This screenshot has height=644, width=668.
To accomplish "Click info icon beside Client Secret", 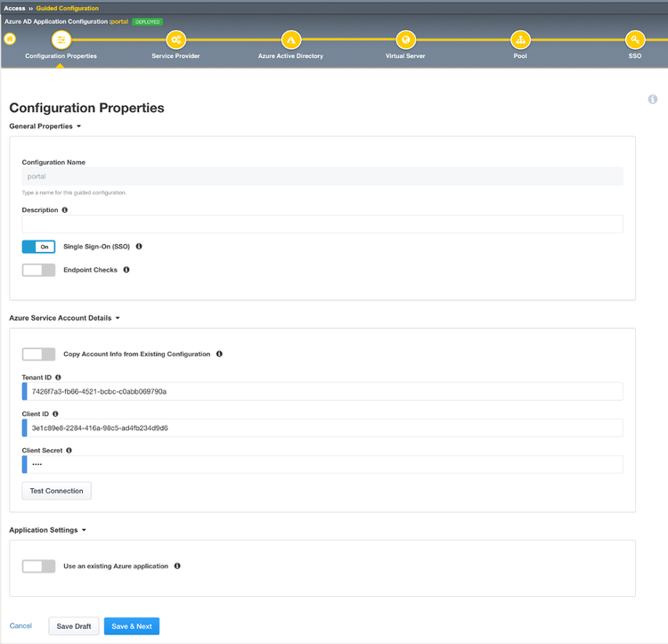I will (69, 450).
